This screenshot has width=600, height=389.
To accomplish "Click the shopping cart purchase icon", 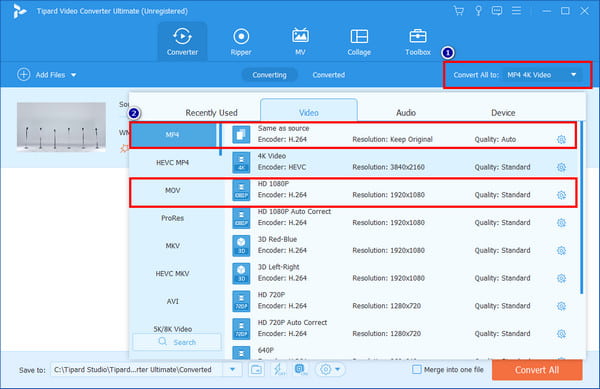I will click(458, 11).
